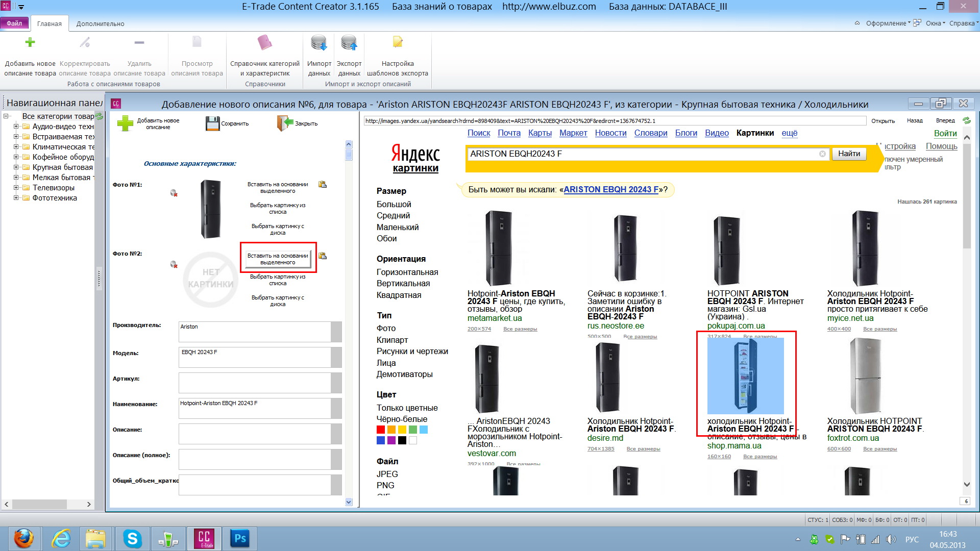980x551 pixels.
Task: Select the blue open refrigerator thumbnail
Action: [745, 376]
